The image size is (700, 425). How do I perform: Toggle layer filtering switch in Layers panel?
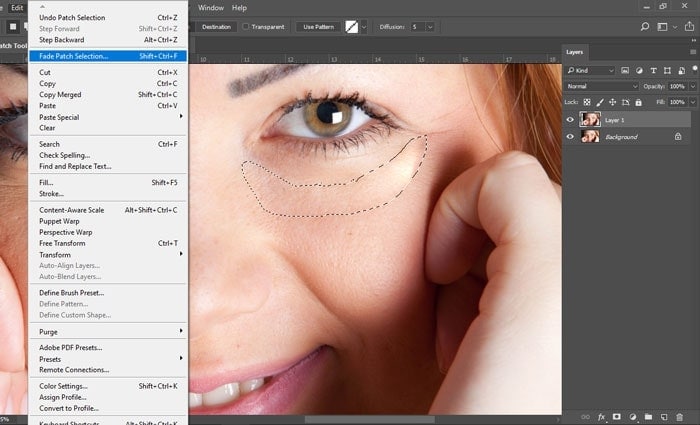pos(695,68)
